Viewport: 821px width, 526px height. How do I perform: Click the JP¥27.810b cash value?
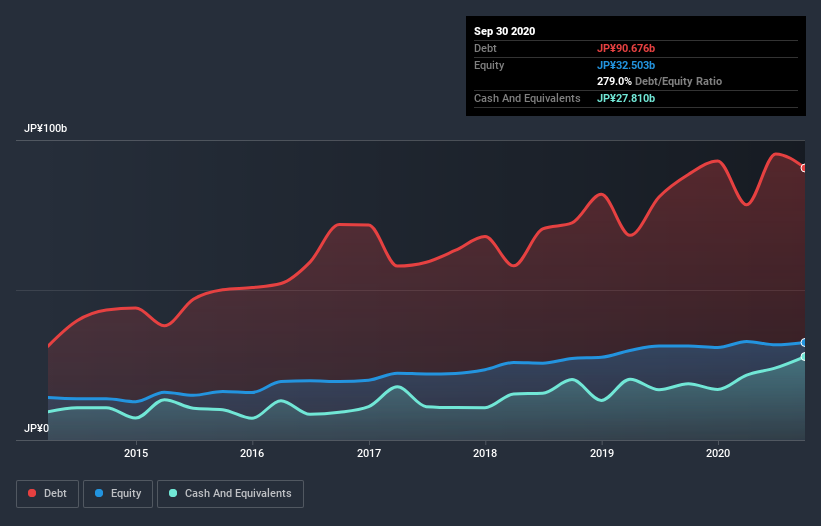(x=626, y=98)
